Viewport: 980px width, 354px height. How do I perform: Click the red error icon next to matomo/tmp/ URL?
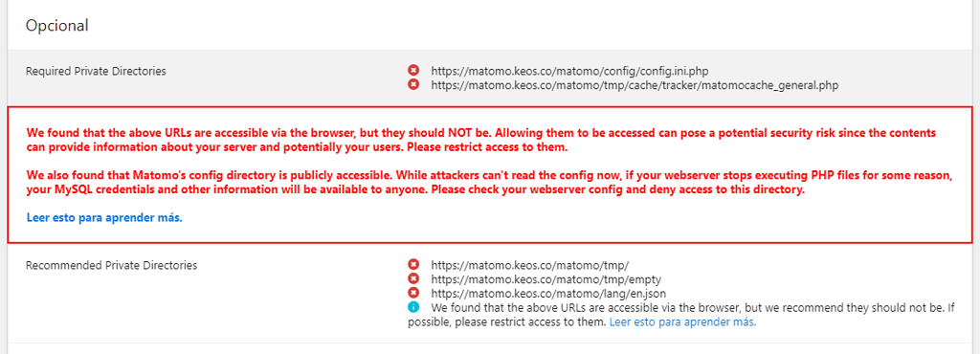coord(413,264)
